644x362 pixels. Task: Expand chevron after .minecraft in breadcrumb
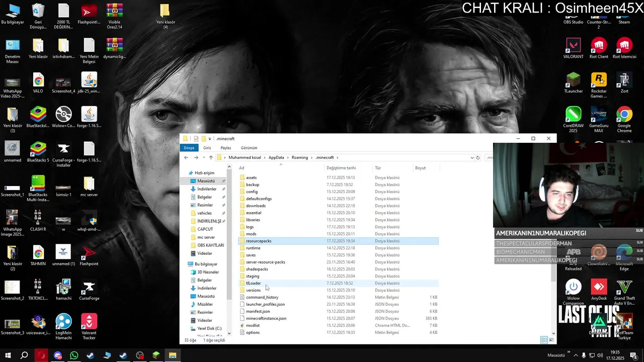pos(338,157)
